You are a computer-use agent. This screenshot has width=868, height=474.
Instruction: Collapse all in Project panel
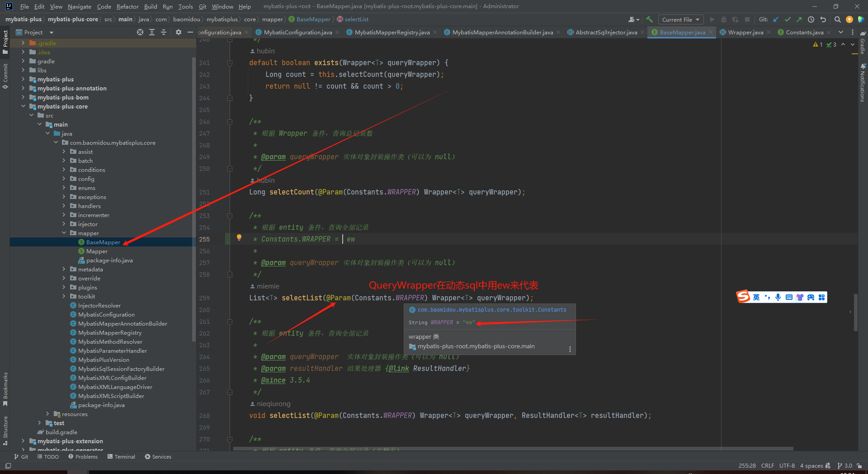click(164, 32)
